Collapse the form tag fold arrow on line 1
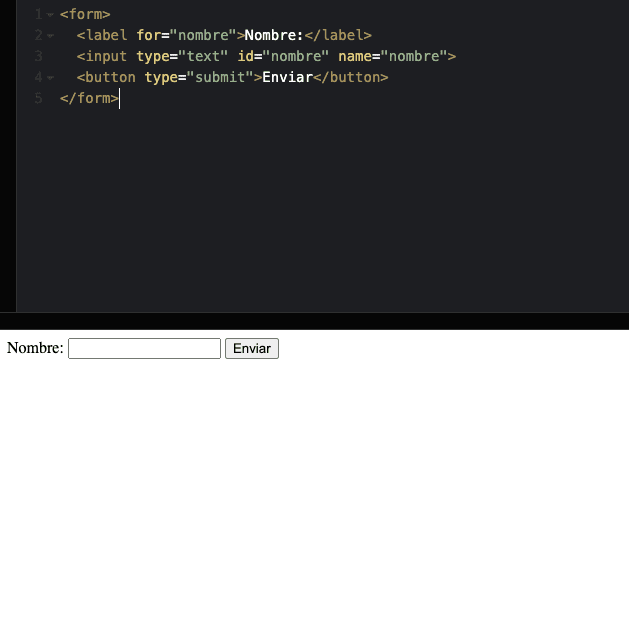The width and height of the screenshot is (629, 635). (x=50, y=15)
